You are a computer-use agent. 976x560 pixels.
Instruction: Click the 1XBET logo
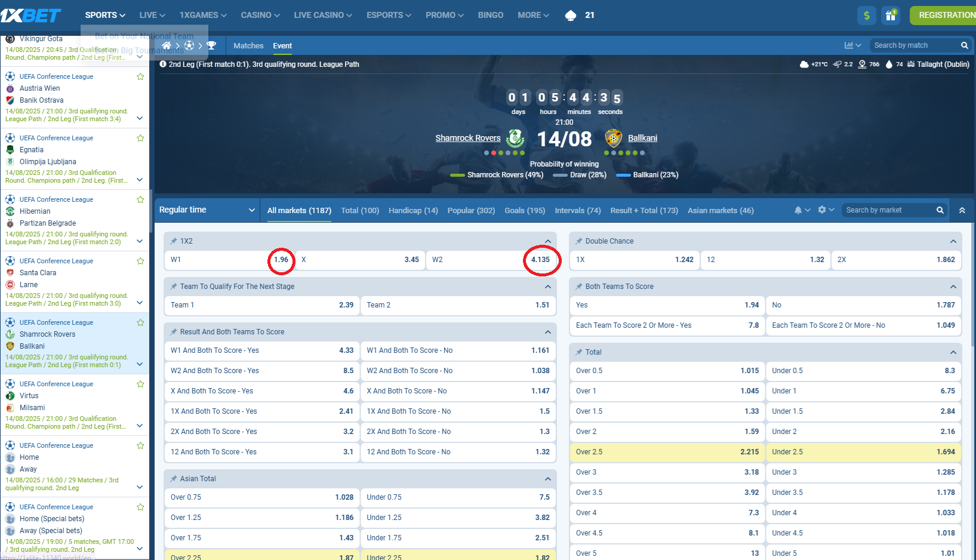(x=31, y=15)
